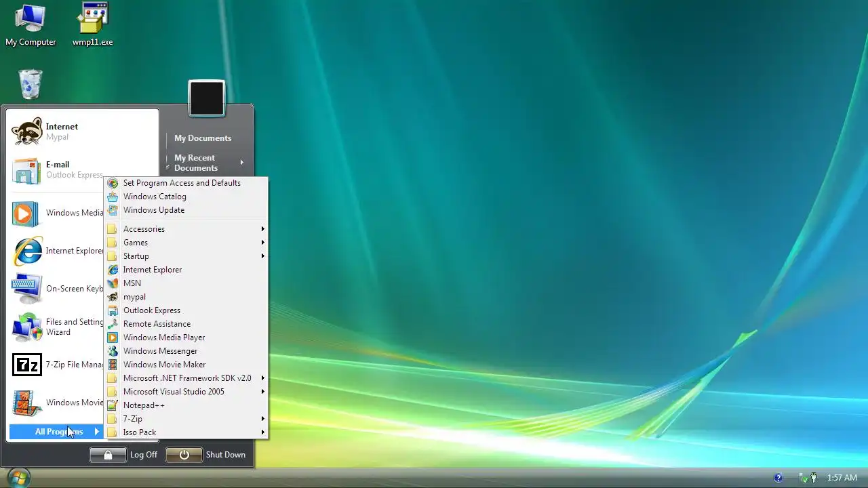Click the Safely Remove Hardware tray icon

[x=802, y=478]
